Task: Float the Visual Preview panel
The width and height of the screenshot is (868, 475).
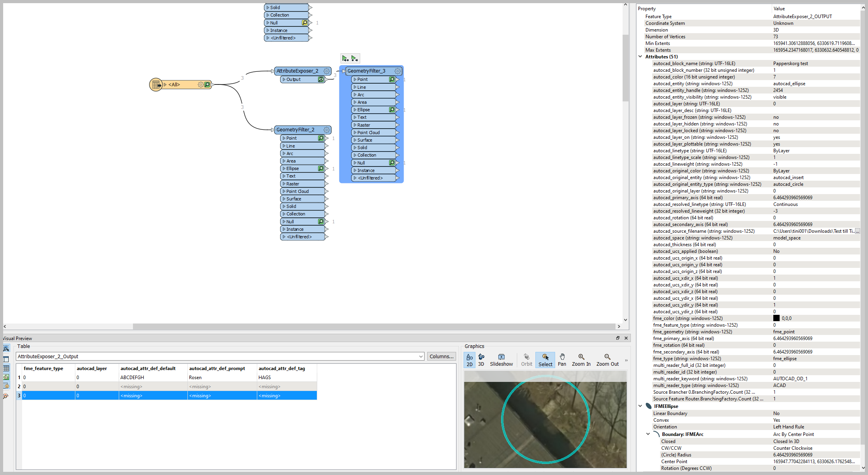Action: tap(618, 338)
